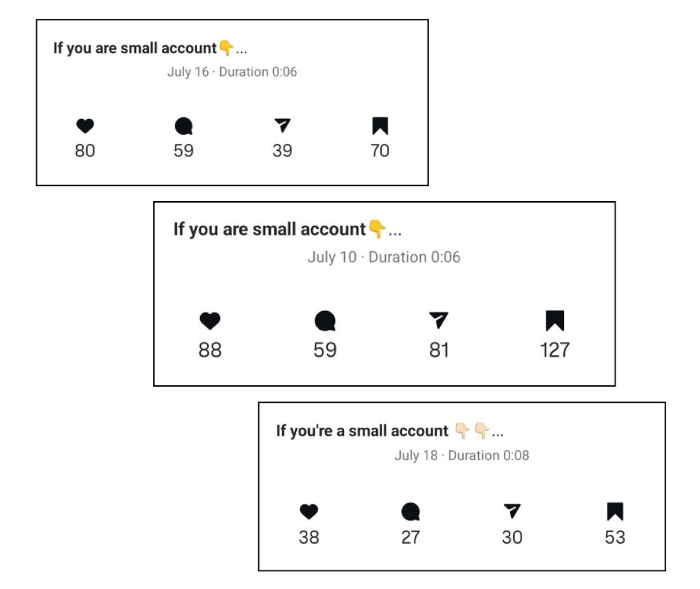Click the comment icon on the July 10 card
700x589 pixels.
(325, 321)
